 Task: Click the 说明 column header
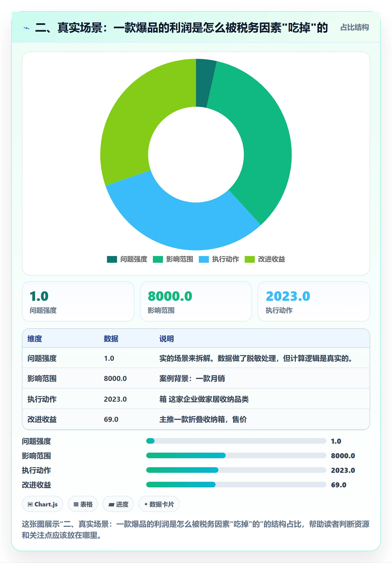pyautogui.click(x=167, y=339)
